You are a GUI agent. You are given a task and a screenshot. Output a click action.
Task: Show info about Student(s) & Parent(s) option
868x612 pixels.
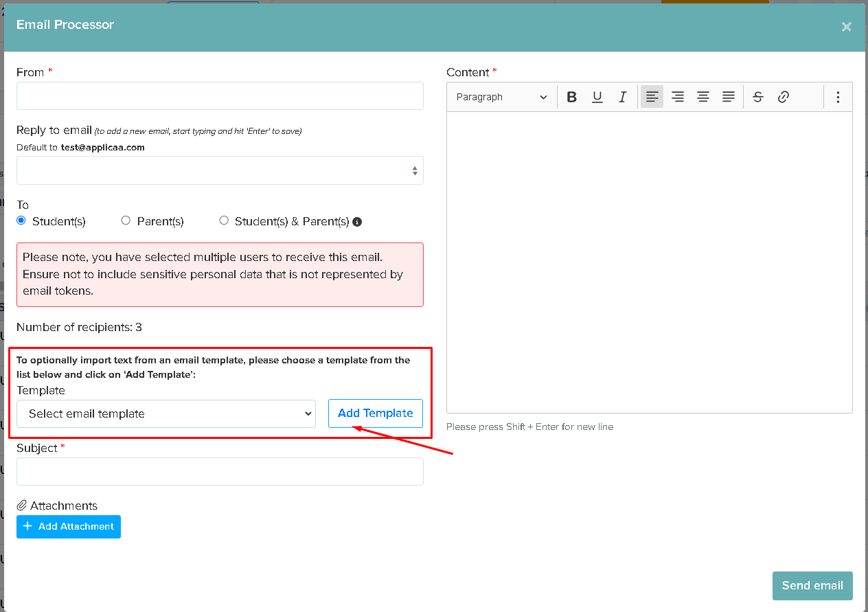click(x=357, y=222)
